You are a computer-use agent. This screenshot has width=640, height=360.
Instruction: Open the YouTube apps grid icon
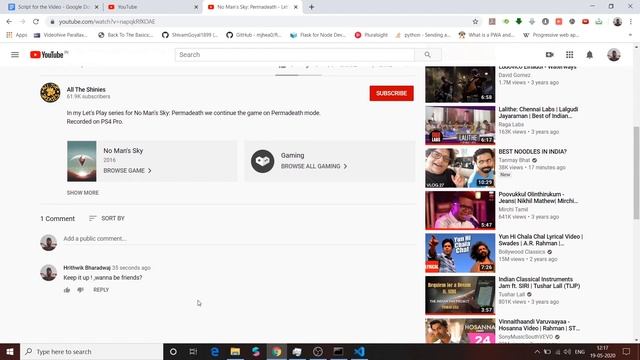(x=569, y=55)
